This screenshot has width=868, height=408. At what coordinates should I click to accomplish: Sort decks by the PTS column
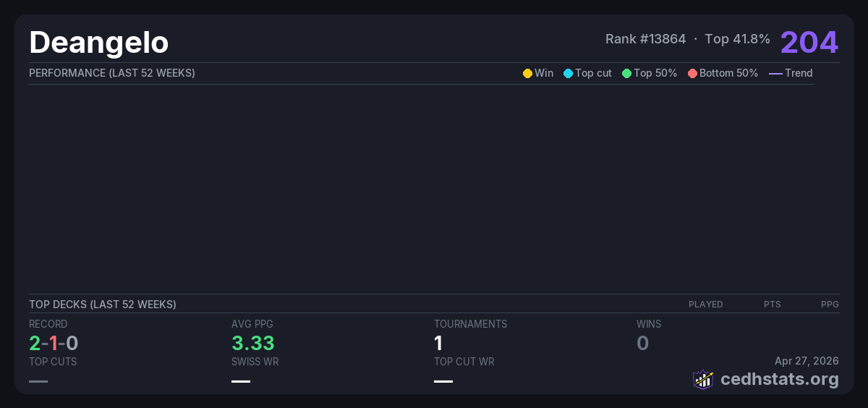coord(772,305)
